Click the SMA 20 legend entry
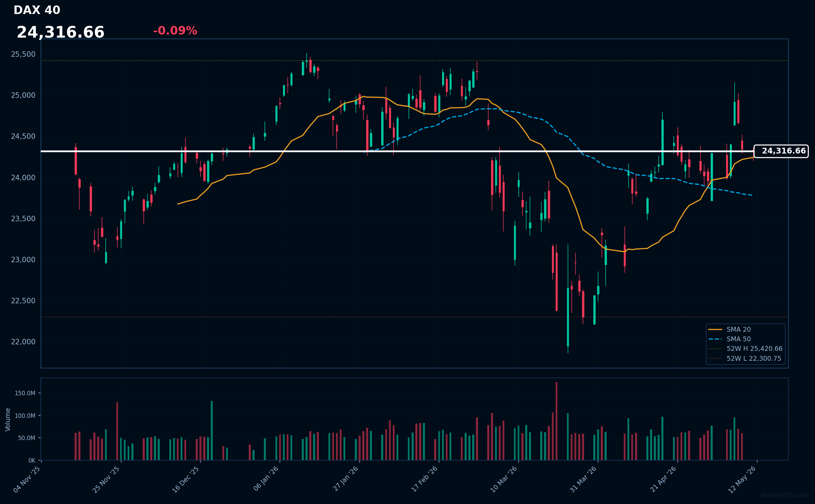 click(x=739, y=329)
